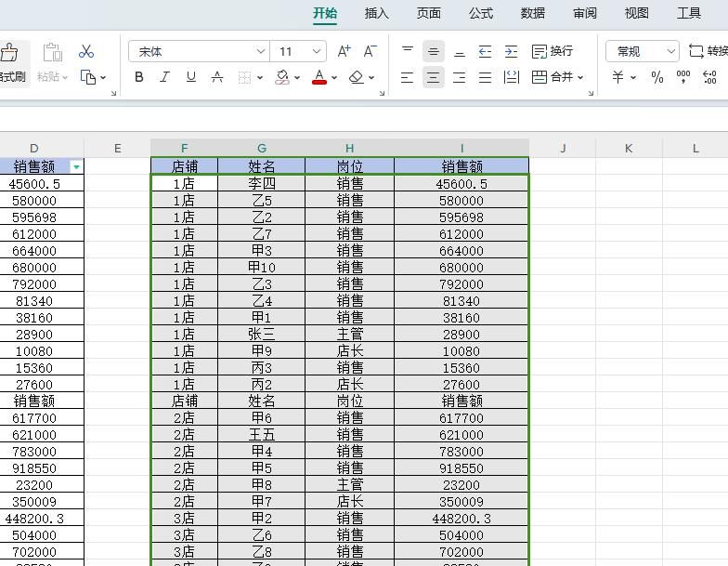The height and width of the screenshot is (566, 728).
Task: Align text right
Action: [x=459, y=77]
